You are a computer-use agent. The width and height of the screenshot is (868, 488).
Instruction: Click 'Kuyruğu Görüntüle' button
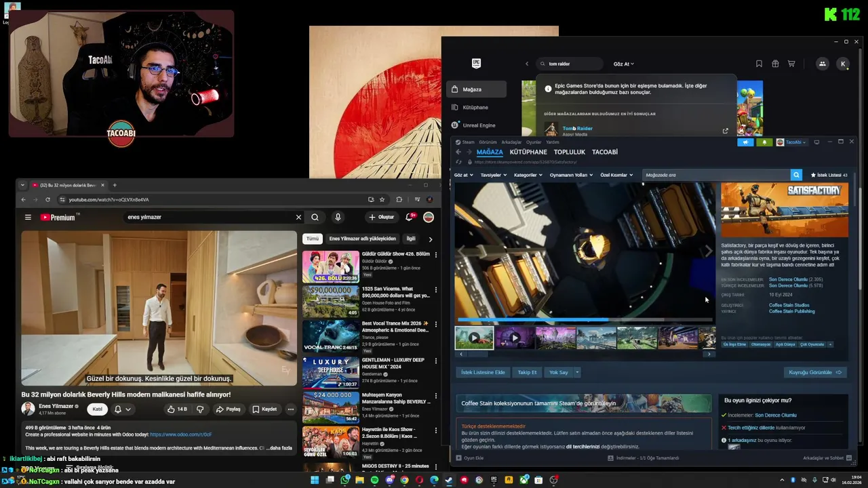point(814,372)
